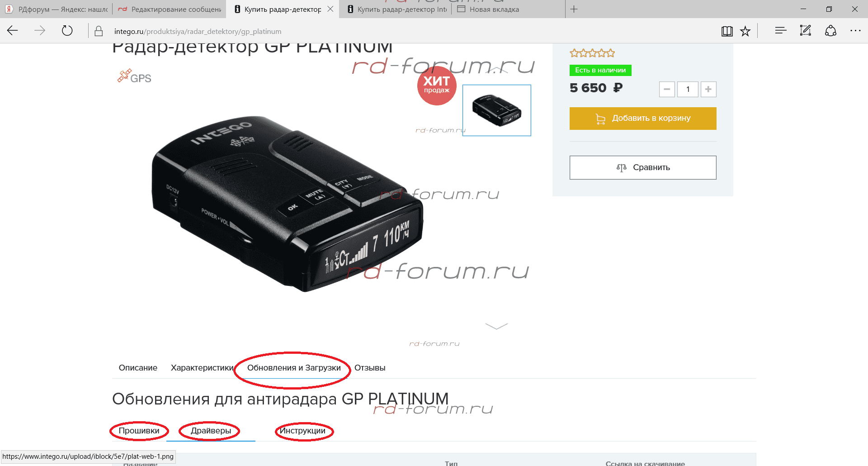Click the Сравнить button
Image resolution: width=868 pixels, height=466 pixels.
pyautogui.click(x=643, y=167)
